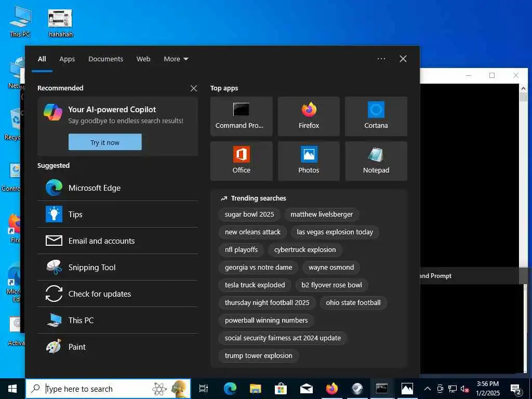Open Microsoft Edge in Suggested list
The width and height of the screenshot is (532, 399).
click(117, 188)
